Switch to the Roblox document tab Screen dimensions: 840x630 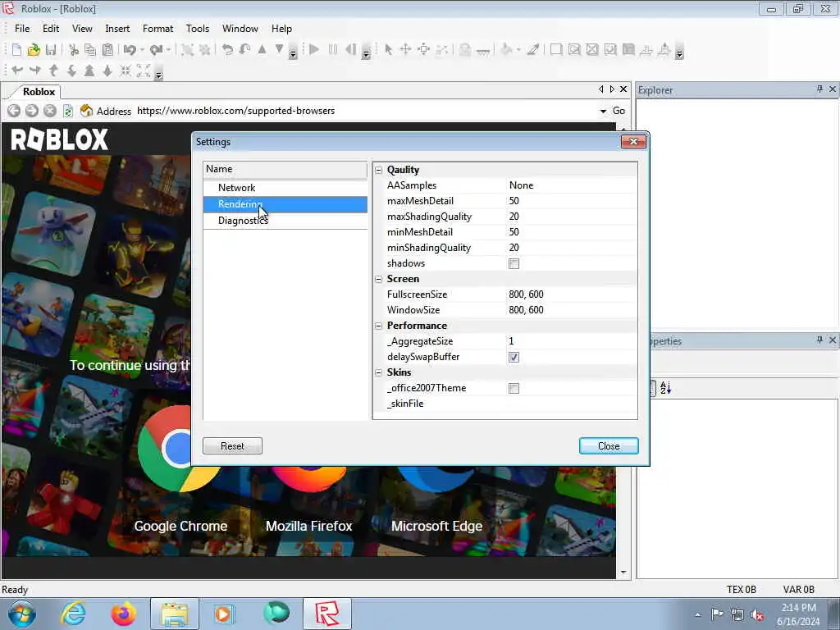click(39, 92)
